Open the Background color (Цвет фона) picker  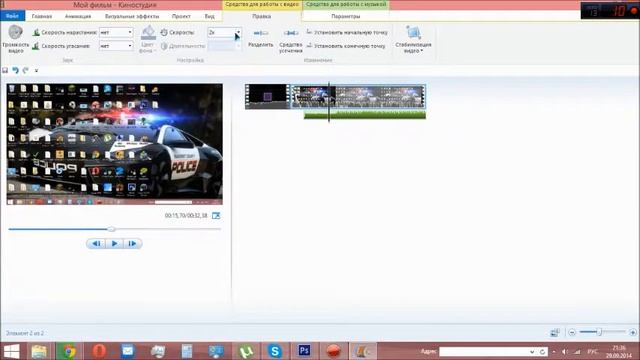coord(147,39)
